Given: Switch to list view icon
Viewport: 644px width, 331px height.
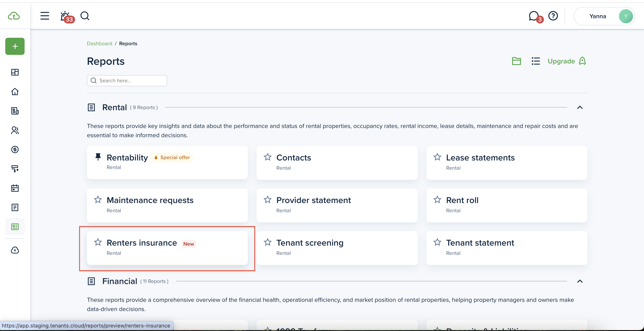Looking at the screenshot, I should (x=536, y=61).
